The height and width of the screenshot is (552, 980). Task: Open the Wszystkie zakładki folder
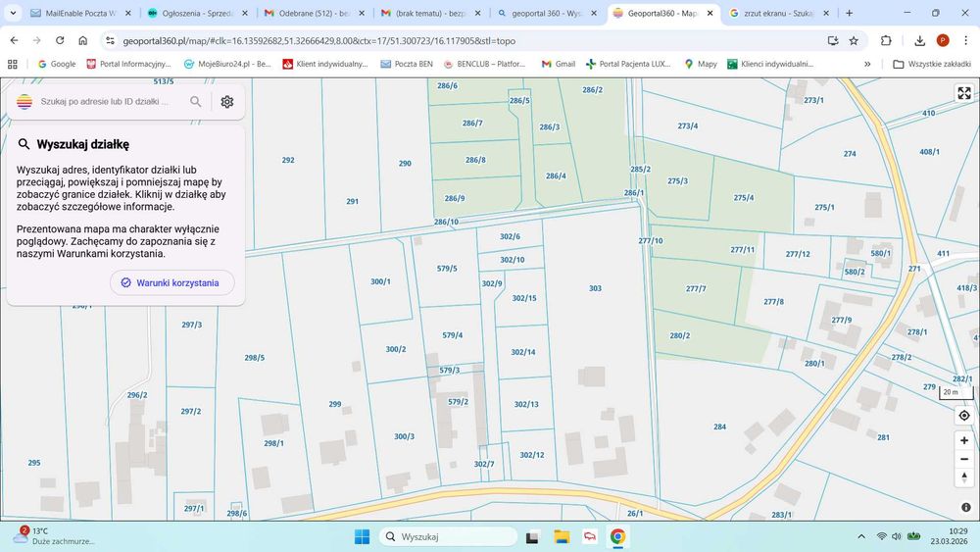932,64
